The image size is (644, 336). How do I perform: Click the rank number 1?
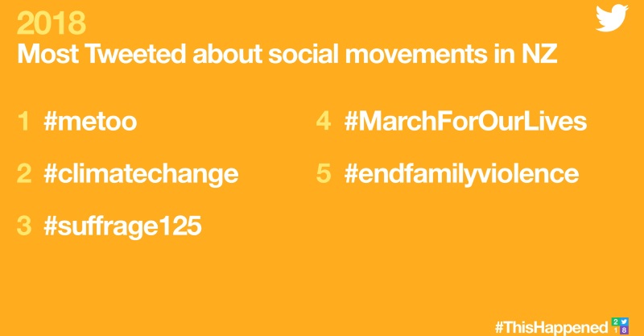(24, 122)
